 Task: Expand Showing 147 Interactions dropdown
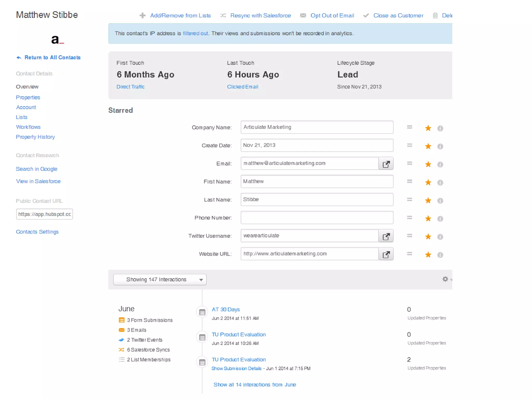coord(160,280)
